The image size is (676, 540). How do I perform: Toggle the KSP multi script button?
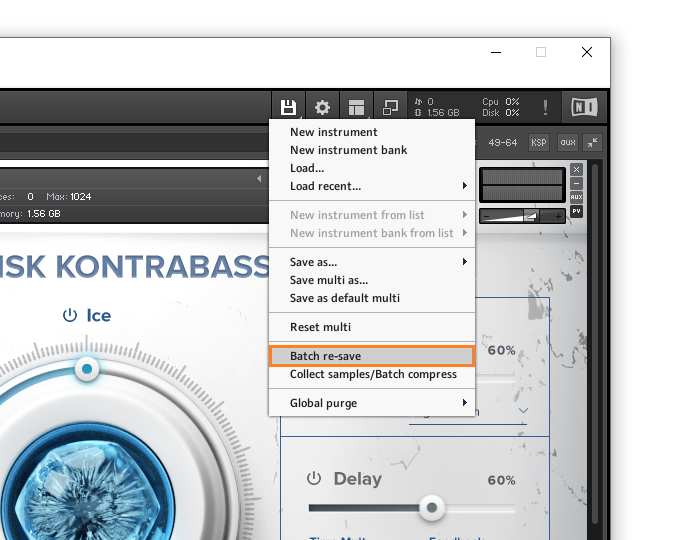click(x=539, y=143)
